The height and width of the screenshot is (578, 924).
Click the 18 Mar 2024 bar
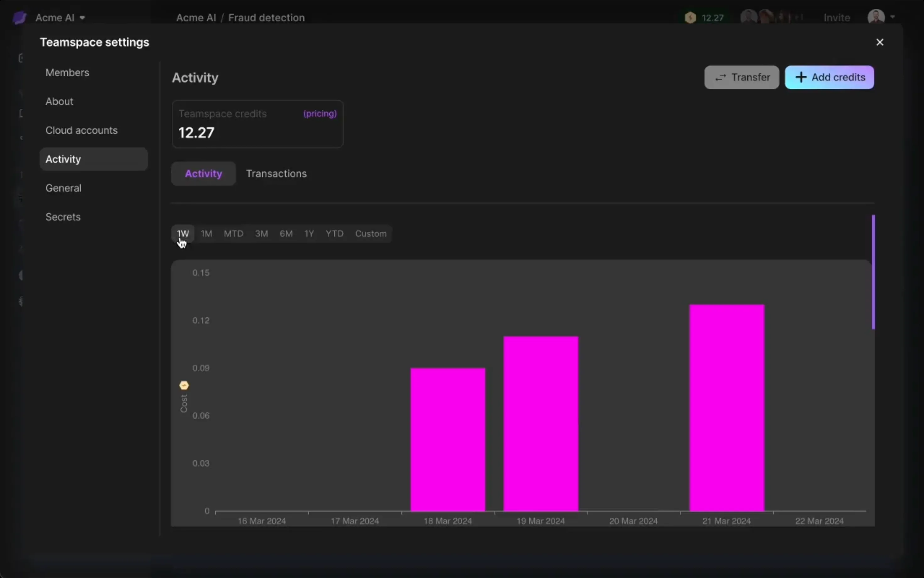tap(448, 439)
